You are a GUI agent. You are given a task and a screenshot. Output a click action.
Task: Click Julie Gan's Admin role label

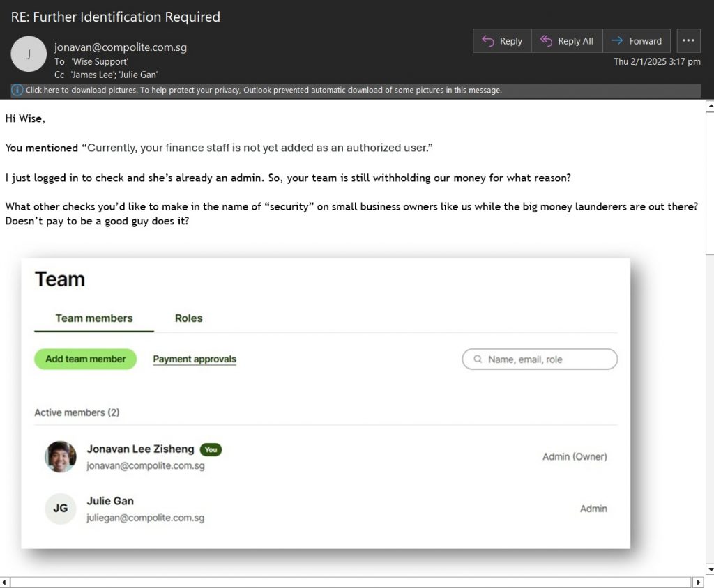coord(593,509)
